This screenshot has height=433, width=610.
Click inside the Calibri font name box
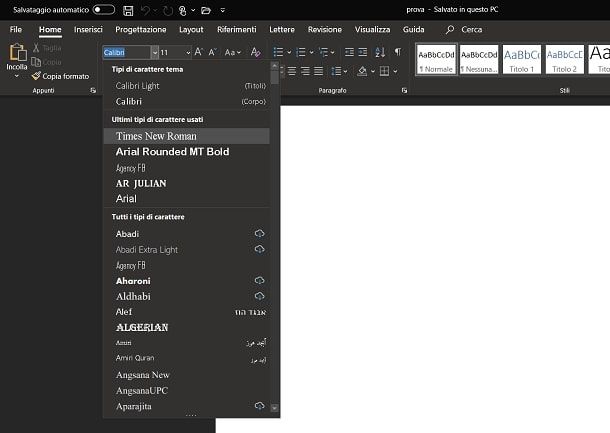click(x=127, y=52)
